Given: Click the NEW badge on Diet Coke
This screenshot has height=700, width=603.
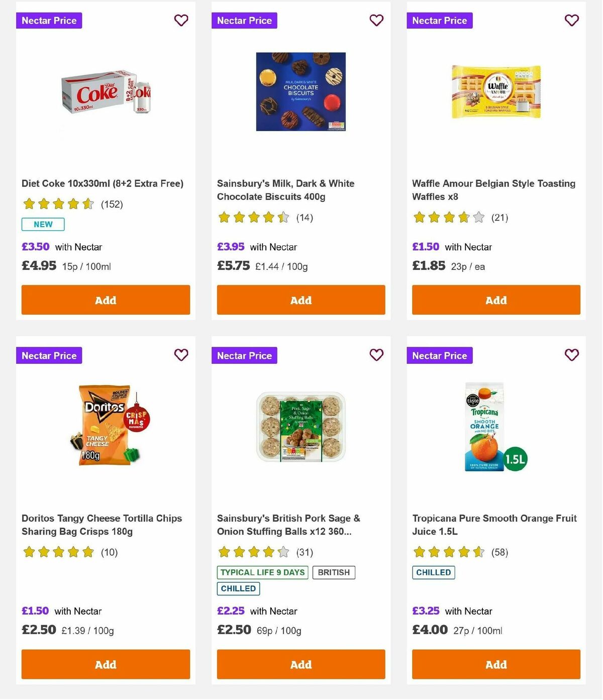Looking at the screenshot, I should pyautogui.click(x=43, y=224).
